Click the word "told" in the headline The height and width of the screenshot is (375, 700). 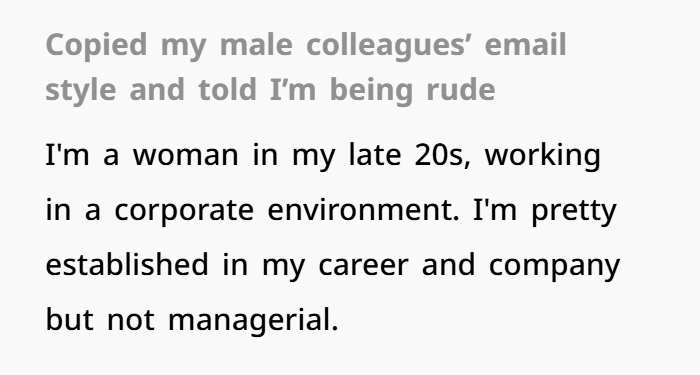coord(228,89)
